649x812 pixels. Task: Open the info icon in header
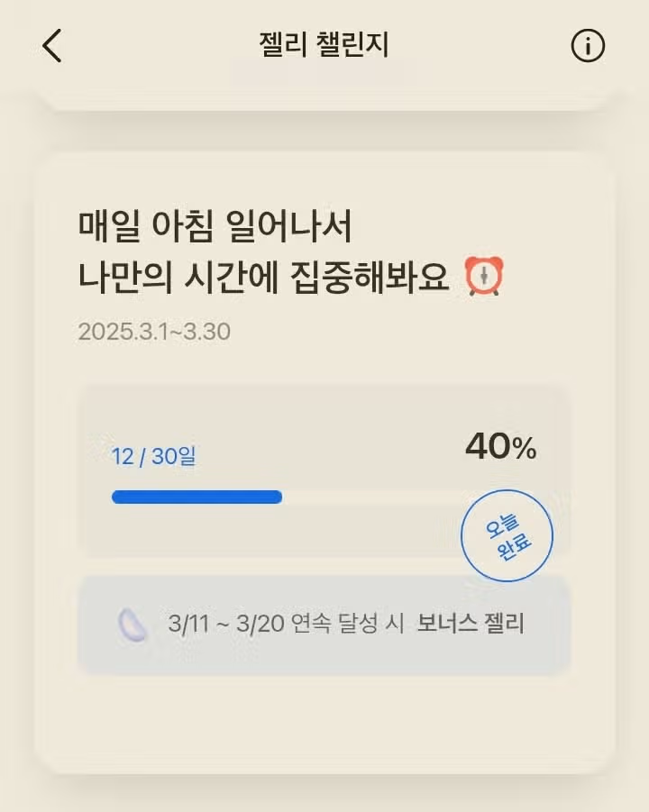[588, 46]
